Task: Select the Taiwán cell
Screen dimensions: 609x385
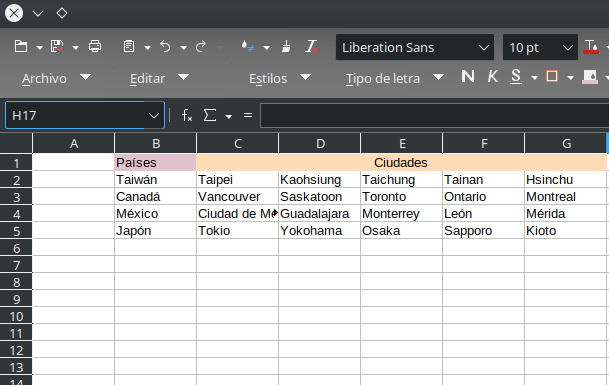Action: tap(156, 179)
